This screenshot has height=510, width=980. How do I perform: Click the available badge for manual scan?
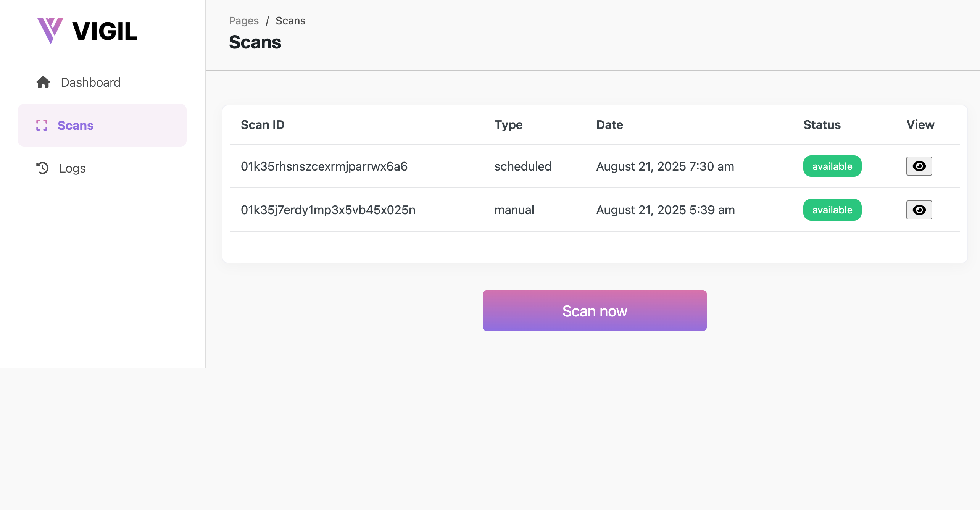click(x=832, y=210)
